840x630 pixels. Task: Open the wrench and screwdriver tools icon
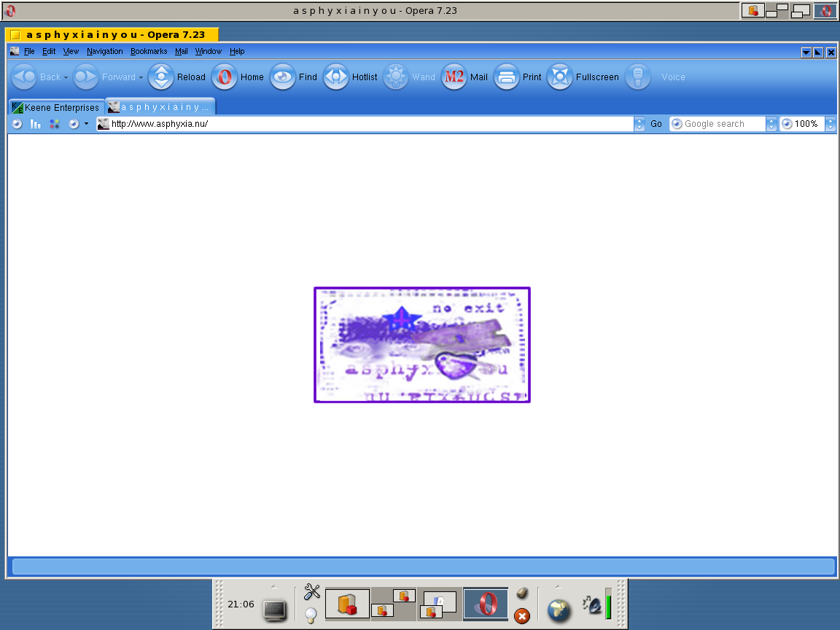point(312,592)
